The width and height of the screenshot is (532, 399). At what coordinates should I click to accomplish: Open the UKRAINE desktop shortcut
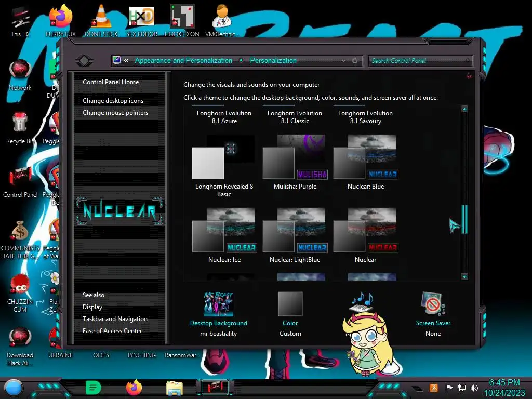[x=60, y=355]
